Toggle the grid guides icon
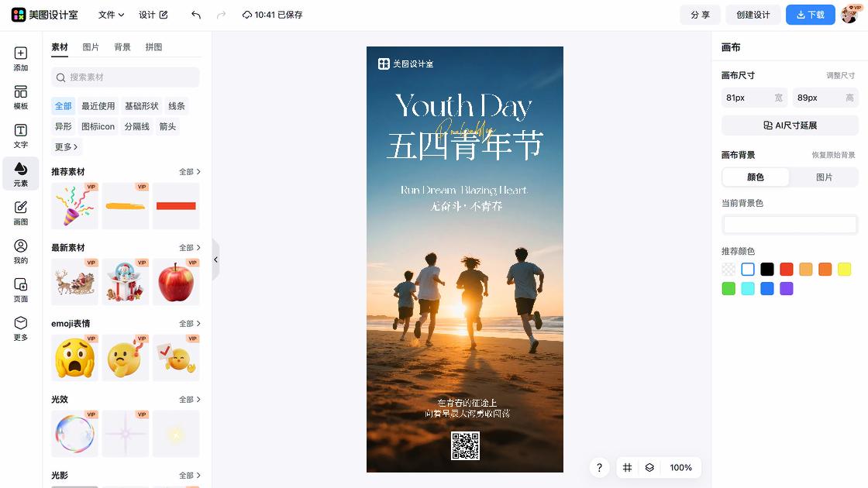Viewport: 868px width, 488px height. [627, 468]
